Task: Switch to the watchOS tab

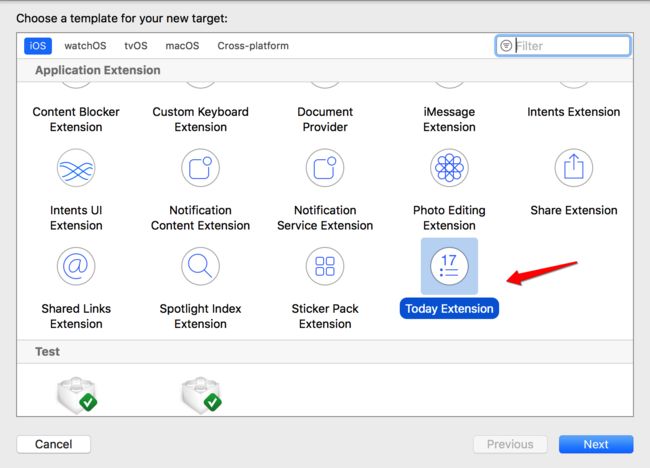Action: point(85,46)
